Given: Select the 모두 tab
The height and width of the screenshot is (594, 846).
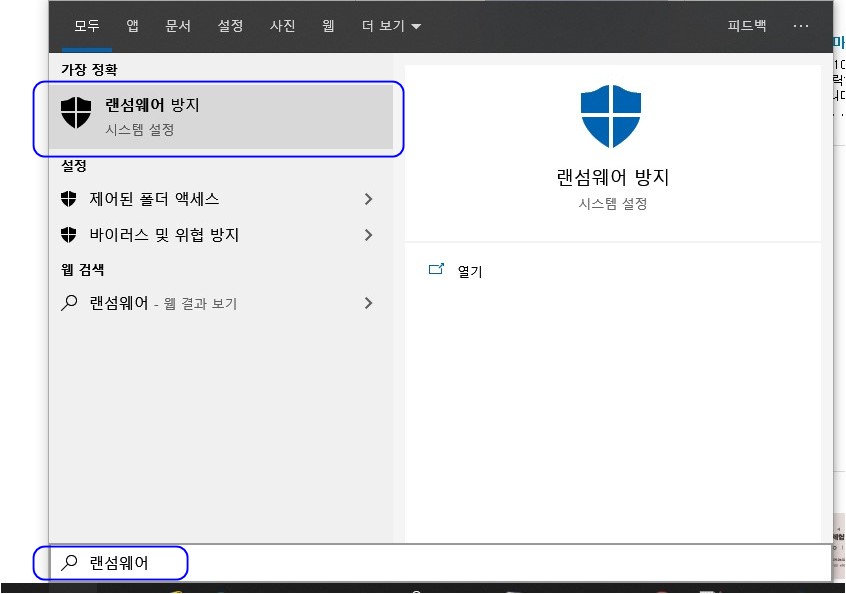Looking at the screenshot, I should pos(87,25).
